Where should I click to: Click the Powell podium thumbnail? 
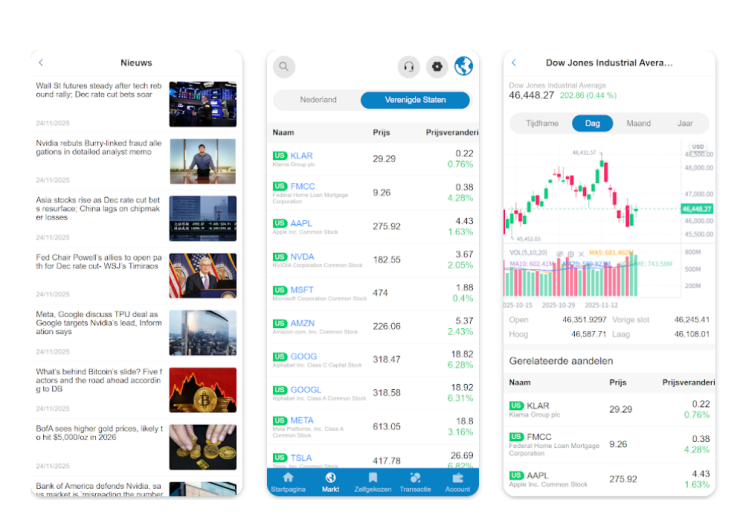click(x=203, y=275)
